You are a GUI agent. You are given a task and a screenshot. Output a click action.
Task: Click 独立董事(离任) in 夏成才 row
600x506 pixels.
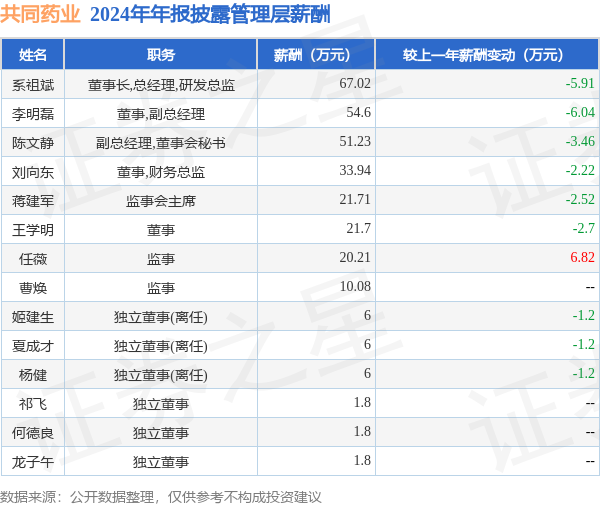point(161,346)
